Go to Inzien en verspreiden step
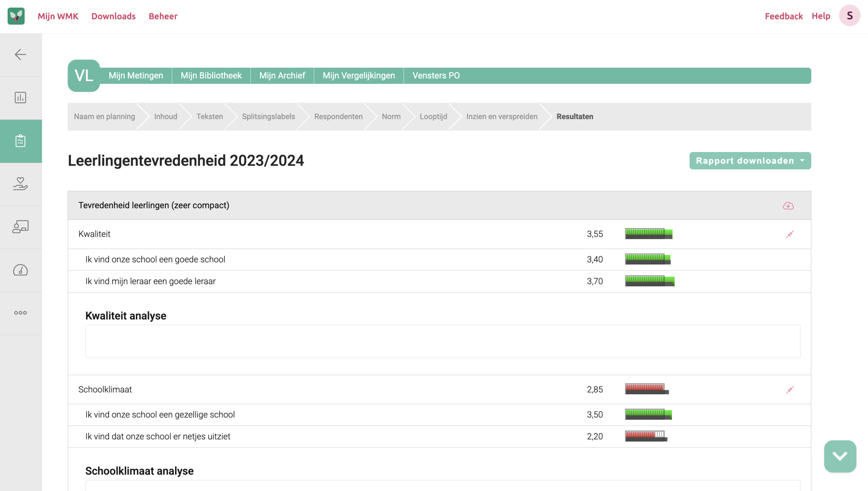This screenshot has height=491, width=868. pos(502,117)
